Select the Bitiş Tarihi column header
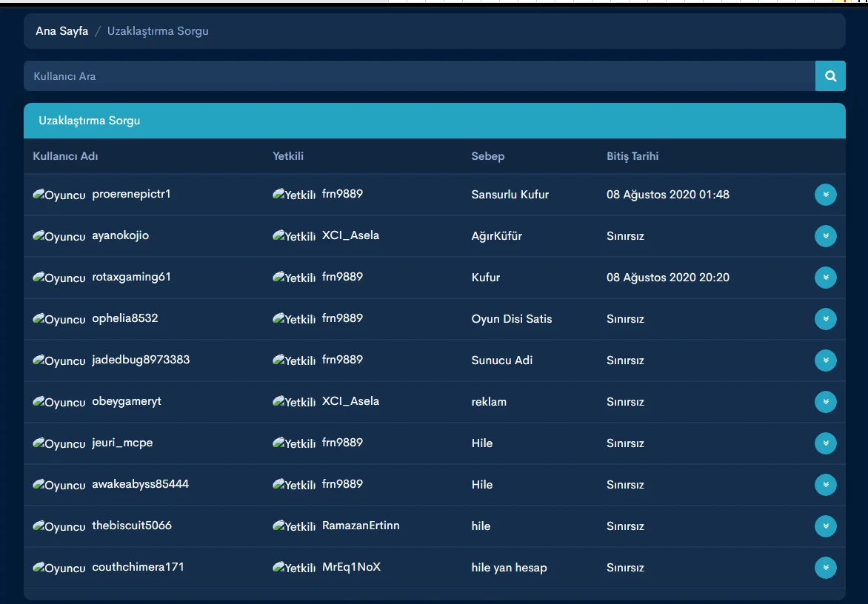Viewport: 868px width, 604px height. pyautogui.click(x=632, y=156)
